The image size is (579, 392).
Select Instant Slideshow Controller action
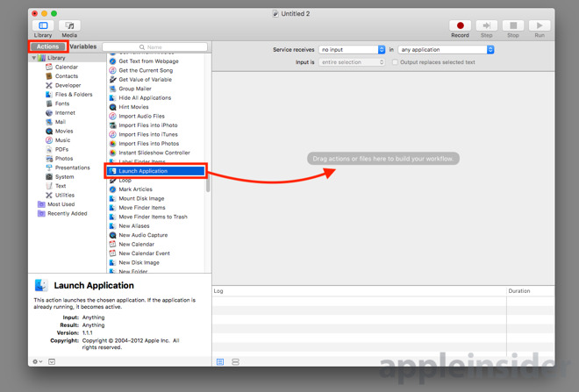pyautogui.click(x=154, y=153)
